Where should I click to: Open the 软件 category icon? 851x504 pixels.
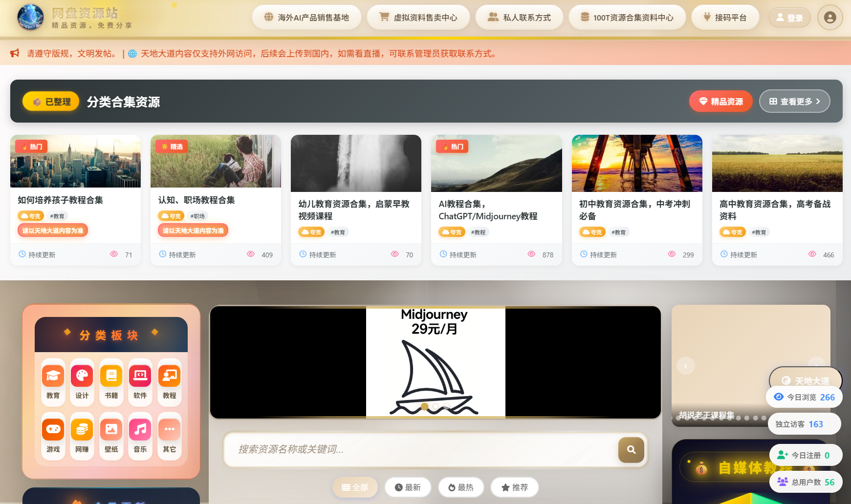point(140,376)
